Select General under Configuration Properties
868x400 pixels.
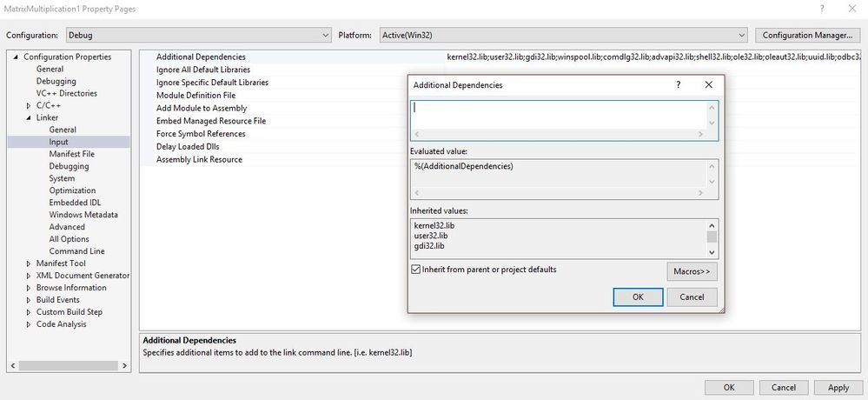tap(50, 70)
